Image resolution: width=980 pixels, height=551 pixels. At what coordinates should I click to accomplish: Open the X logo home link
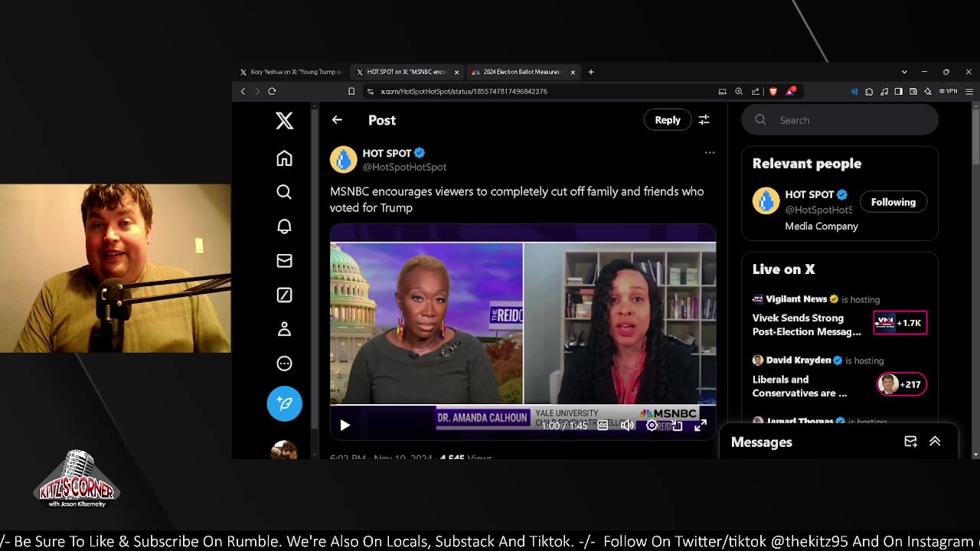pos(284,120)
